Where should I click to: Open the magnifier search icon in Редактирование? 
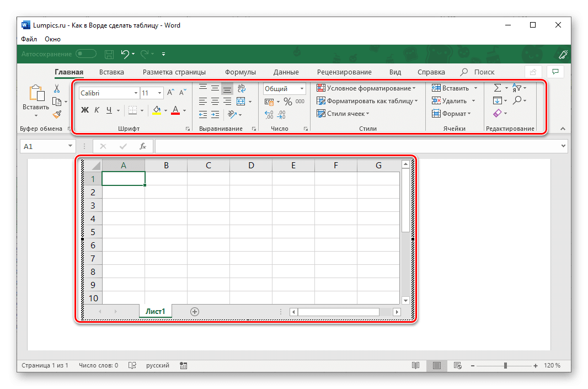pyautogui.click(x=517, y=100)
